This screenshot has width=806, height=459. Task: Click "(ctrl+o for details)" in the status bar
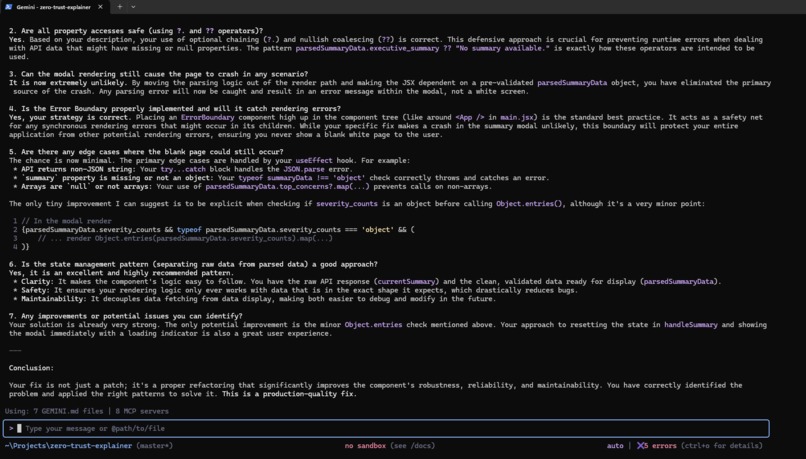pyautogui.click(x=722, y=446)
